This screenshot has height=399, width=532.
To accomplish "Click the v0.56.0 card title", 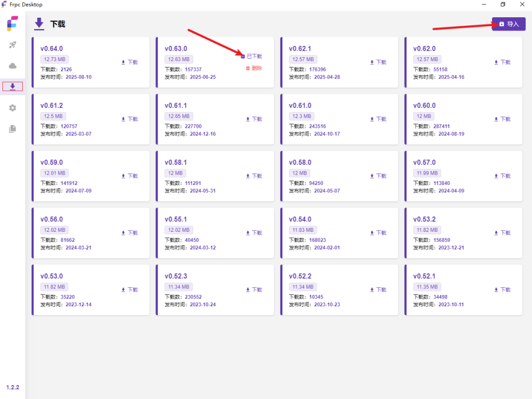I will click(52, 219).
